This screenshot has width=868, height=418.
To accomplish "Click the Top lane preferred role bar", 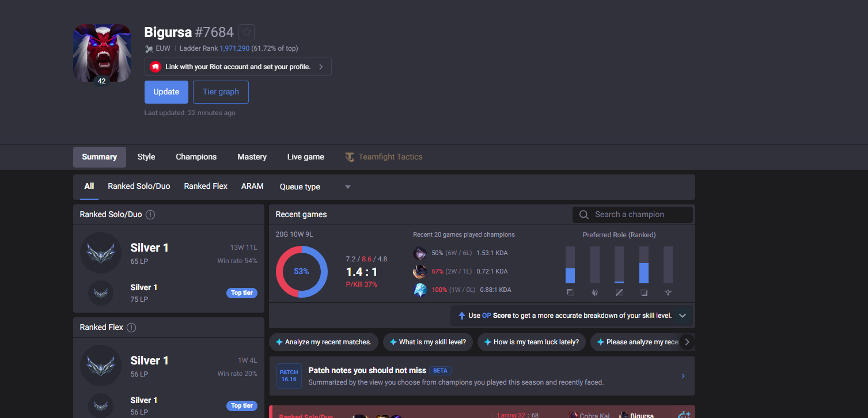I will click(570, 265).
